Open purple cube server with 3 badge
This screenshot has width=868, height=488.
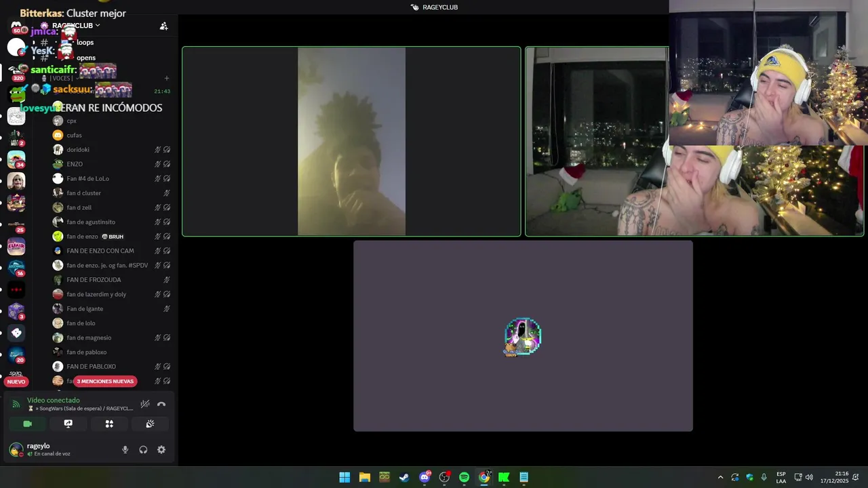point(16,312)
